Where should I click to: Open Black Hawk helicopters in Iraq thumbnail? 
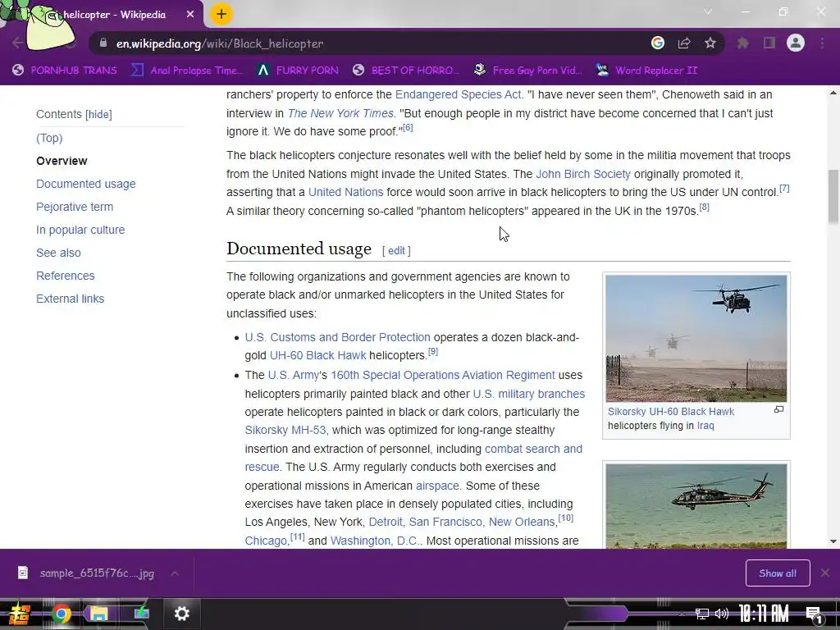(x=696, y=339)
